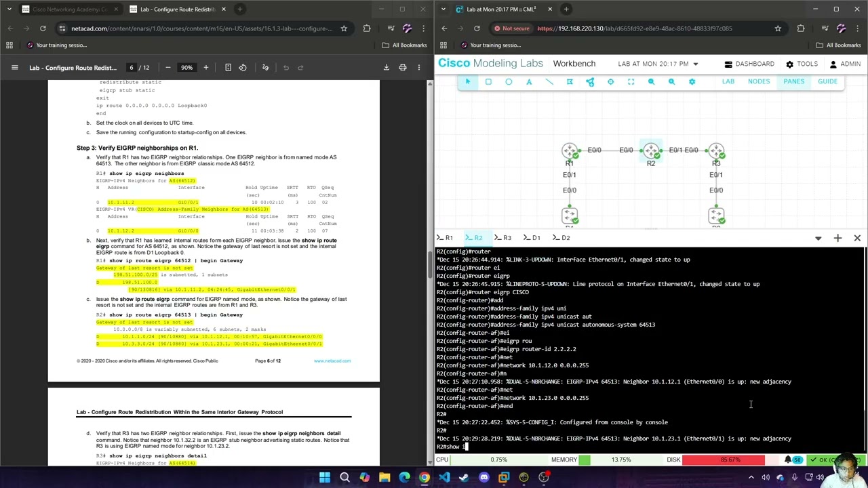Switch to the R1 console tab
Image resolution: width=868 pixels, height=488 pixels.
pyautogui.click(x=446, y=238)
